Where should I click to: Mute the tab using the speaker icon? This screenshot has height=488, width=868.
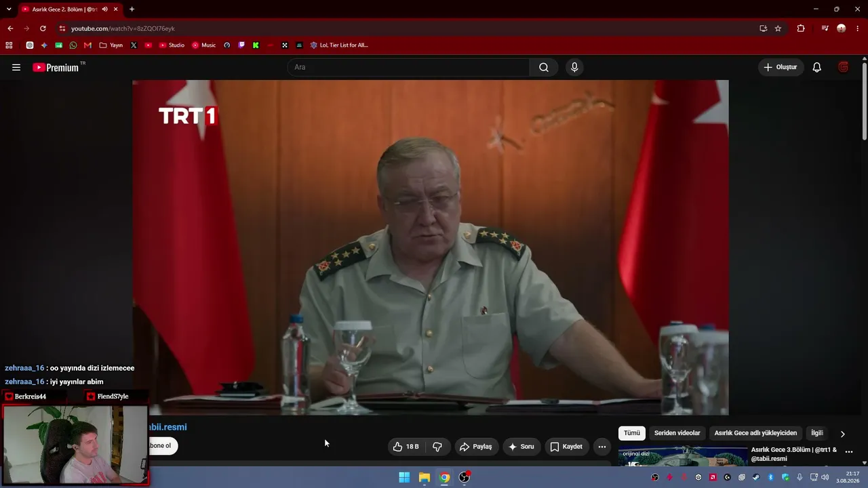(104, 9)
